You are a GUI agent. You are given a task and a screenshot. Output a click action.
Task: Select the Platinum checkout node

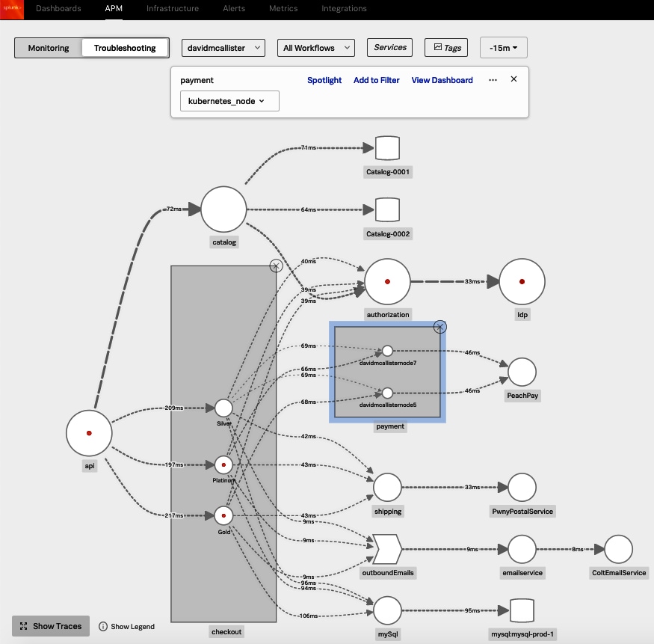click(223, 464)
